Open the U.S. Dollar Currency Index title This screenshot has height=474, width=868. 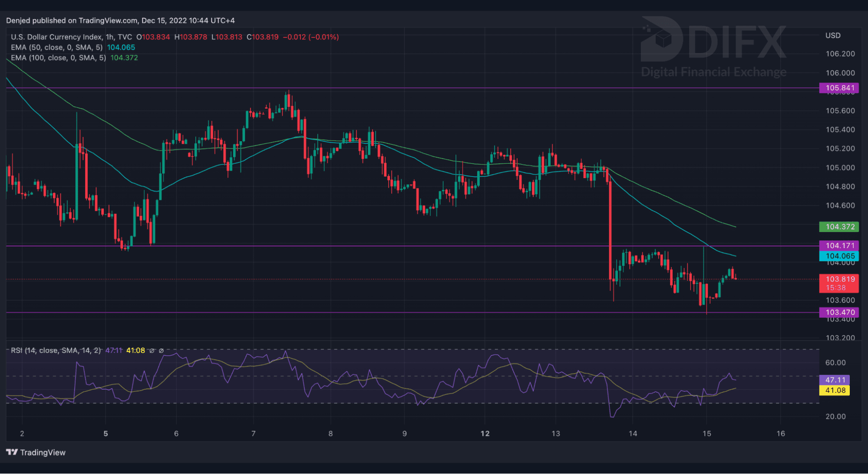coord(56,37)
